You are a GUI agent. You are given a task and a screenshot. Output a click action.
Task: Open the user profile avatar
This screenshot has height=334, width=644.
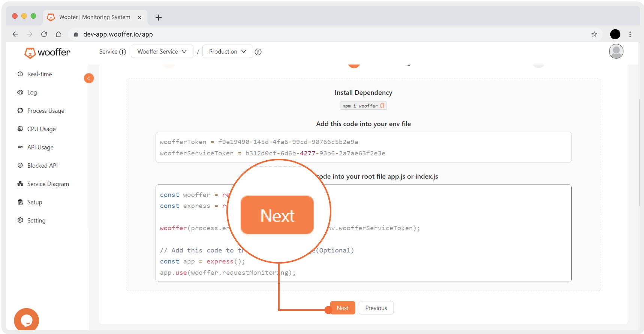click(616, 51)
